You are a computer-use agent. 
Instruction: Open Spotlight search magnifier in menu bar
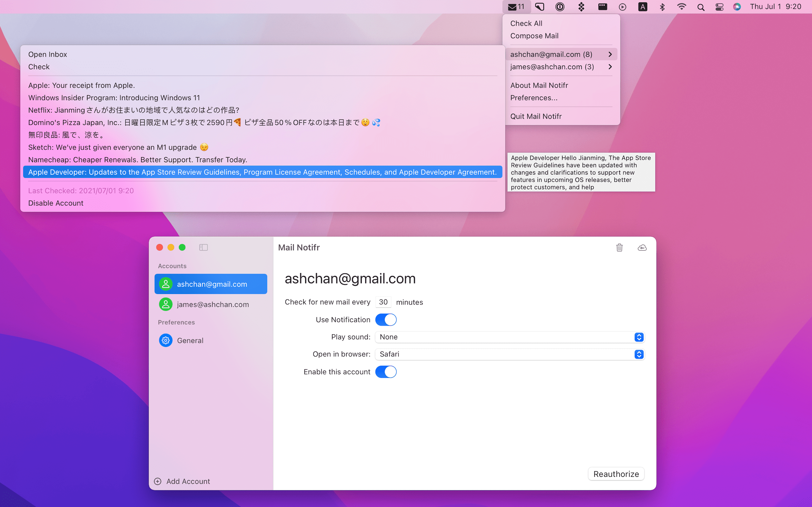pos(701,7)
